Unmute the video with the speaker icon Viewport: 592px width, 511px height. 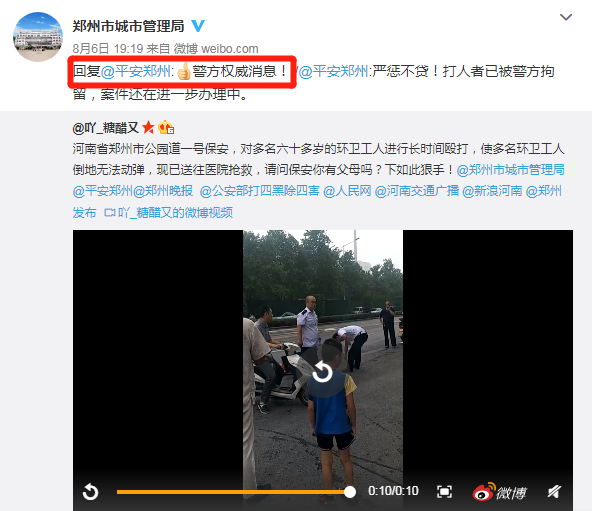(554, 492)
